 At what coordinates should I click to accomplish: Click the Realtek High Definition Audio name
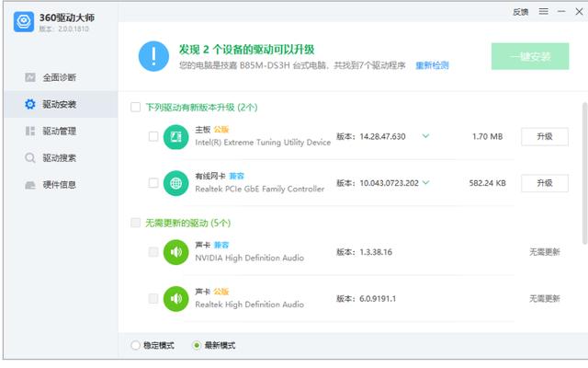pyautogui.click(x=249, y=305)
